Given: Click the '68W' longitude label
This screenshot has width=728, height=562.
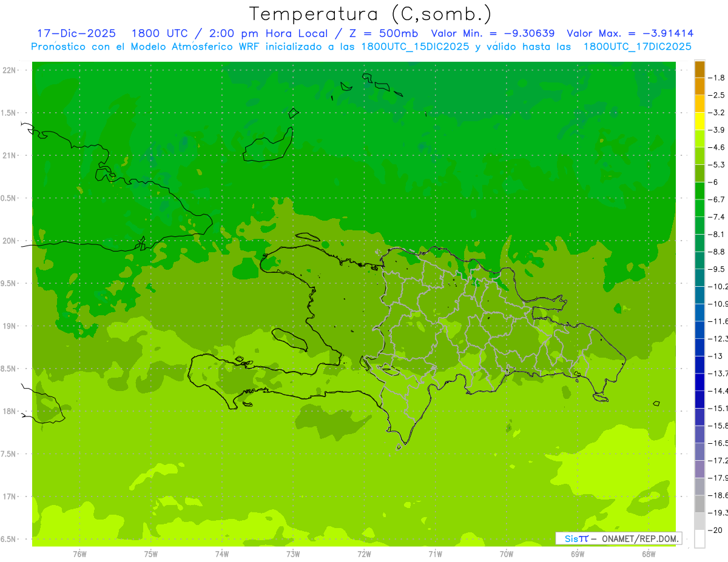Looking at the screenshot, I should [x=649, y=553].
